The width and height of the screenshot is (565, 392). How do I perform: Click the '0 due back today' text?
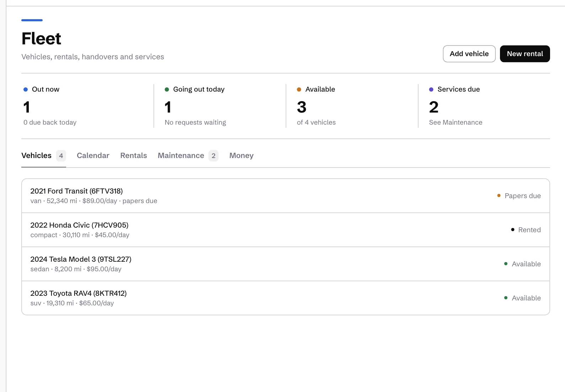pyautogui.click(x=50, y=123)
